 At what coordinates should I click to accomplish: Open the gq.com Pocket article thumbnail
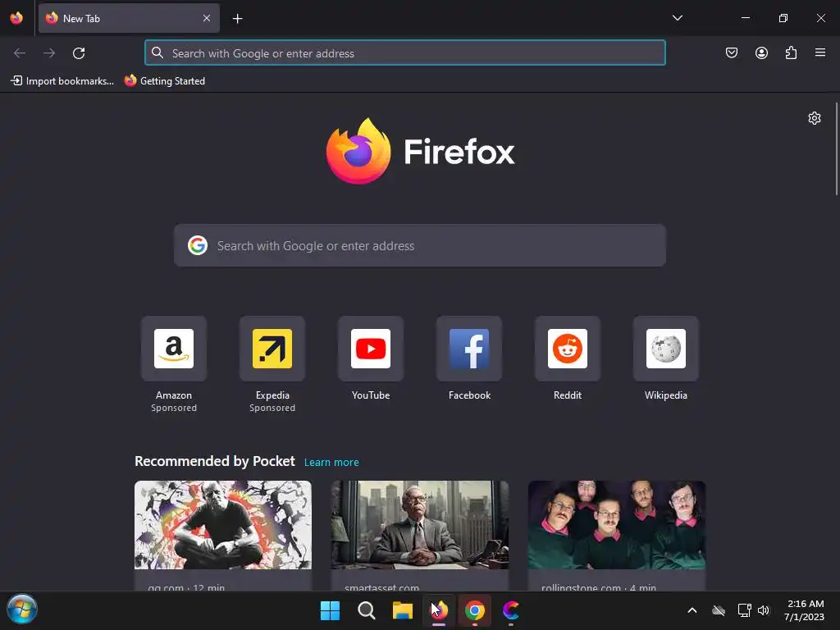click(x=223, y=525)
